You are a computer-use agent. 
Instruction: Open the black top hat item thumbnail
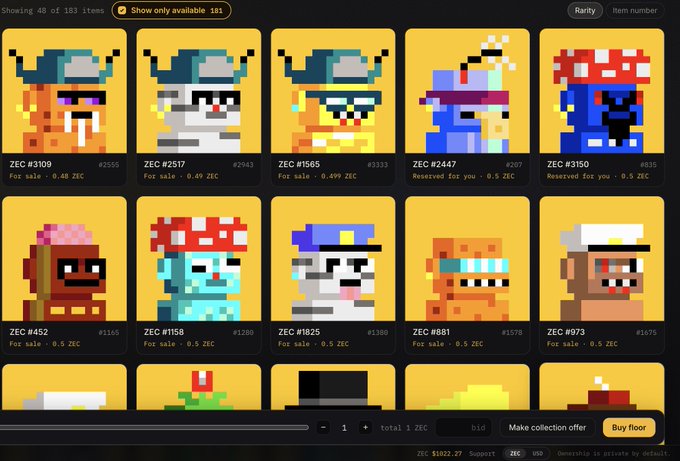[333, 387]
